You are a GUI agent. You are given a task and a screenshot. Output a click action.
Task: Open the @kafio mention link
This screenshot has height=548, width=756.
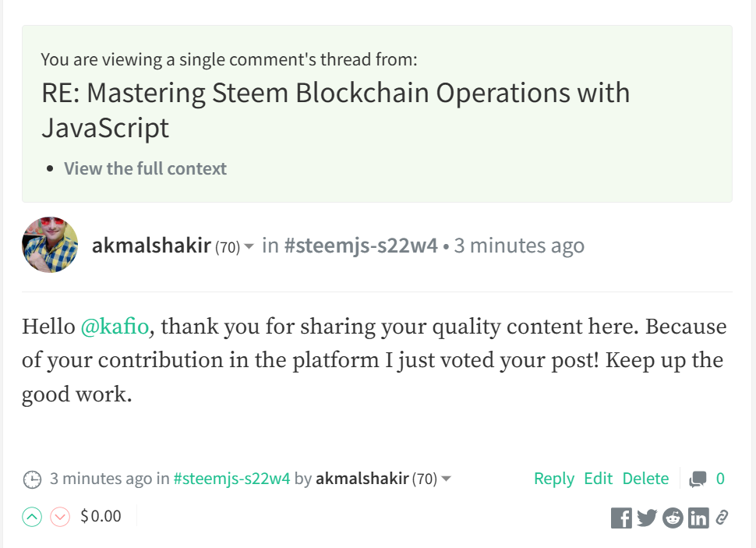tap(115, 327)
